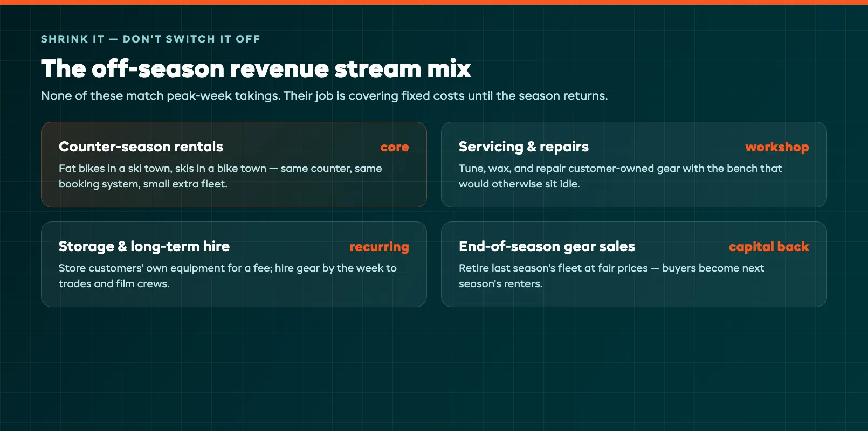Viewport: 868px width, 431px height.
Task: Click the description starting 'Fat bikes in a ski town'
Action: [221, 176]
